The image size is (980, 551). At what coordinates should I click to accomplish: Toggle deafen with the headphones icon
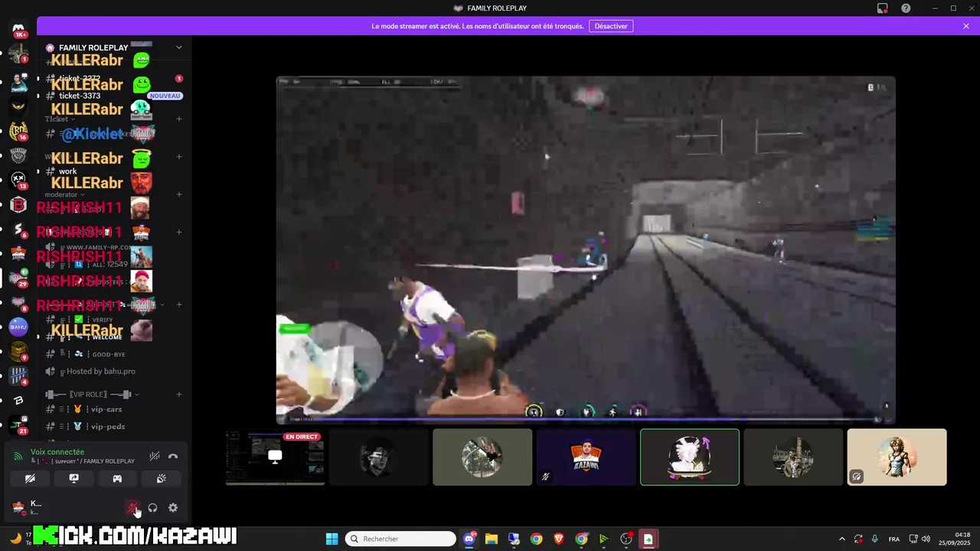pos(152,507)
